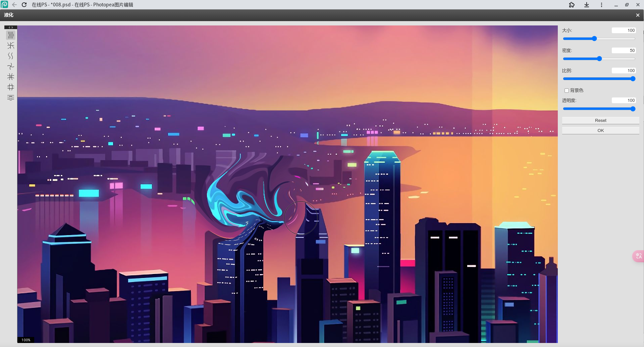Open the three-dot browser menu

pos(601,5)
